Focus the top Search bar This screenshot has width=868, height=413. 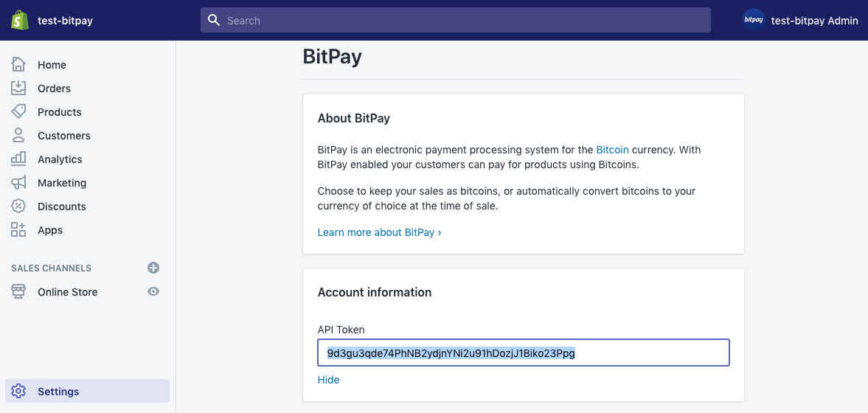[x=456, y=20]
